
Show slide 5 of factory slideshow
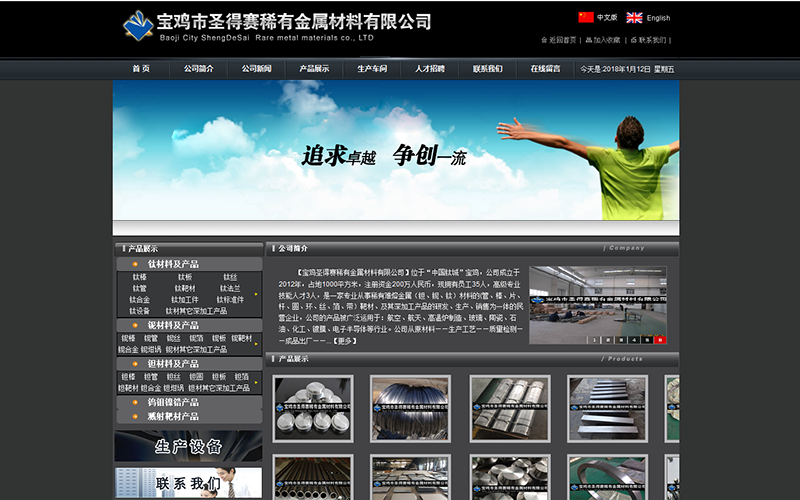click(x=647, y=340)
